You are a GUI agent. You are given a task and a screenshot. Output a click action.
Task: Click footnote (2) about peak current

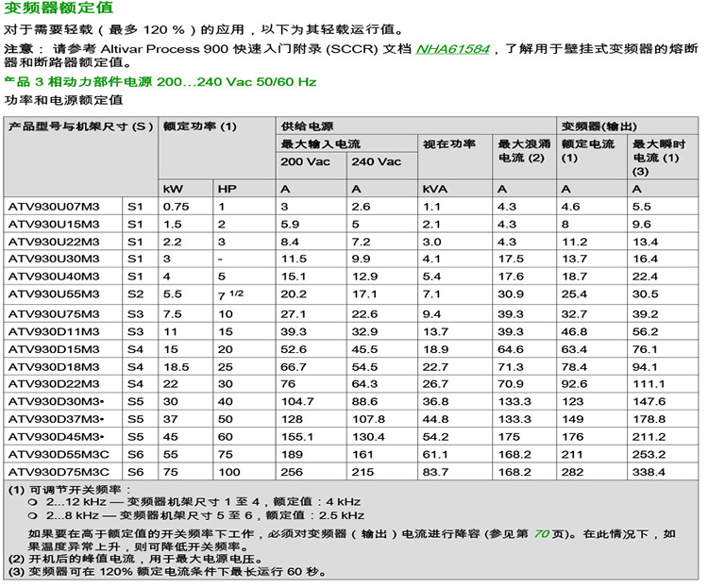tap(135, 559)
